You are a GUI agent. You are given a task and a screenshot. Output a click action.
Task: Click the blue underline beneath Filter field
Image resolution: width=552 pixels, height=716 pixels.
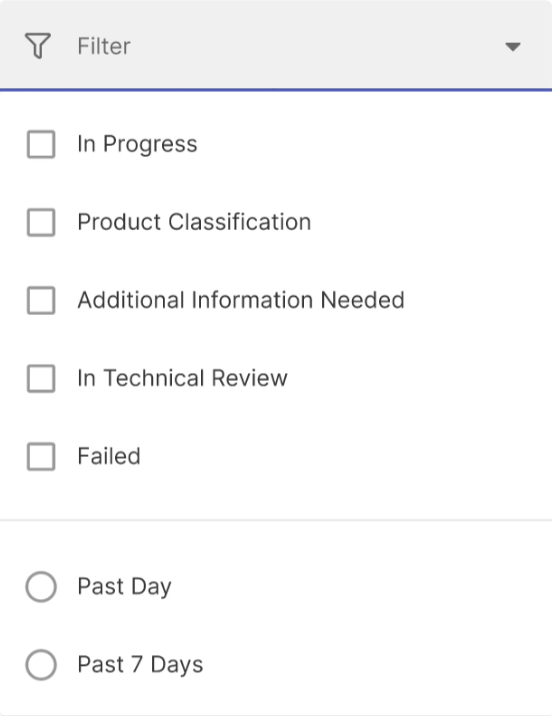point(276,90)
